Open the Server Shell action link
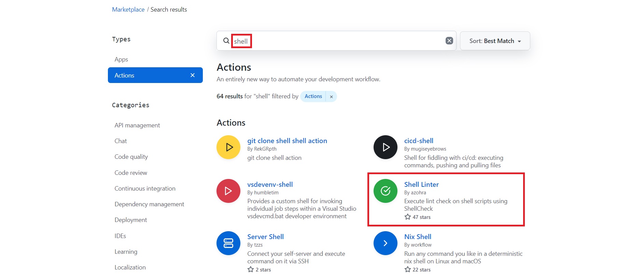The width and height of the screenshot is (644, 278). [265, 237]
